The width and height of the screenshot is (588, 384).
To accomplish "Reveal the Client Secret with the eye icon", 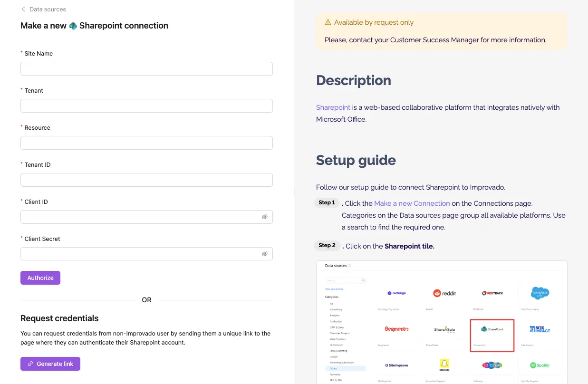I will (x=265, y=254).
